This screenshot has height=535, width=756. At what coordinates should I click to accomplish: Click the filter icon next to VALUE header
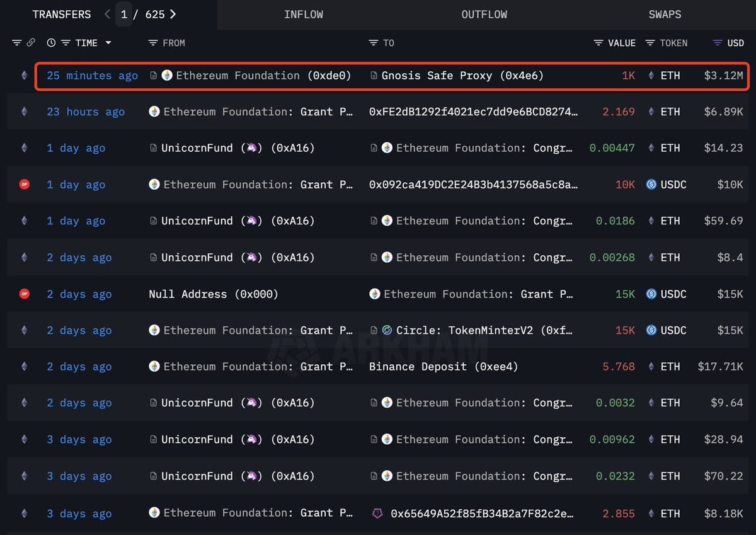click(x=598, y=43)
